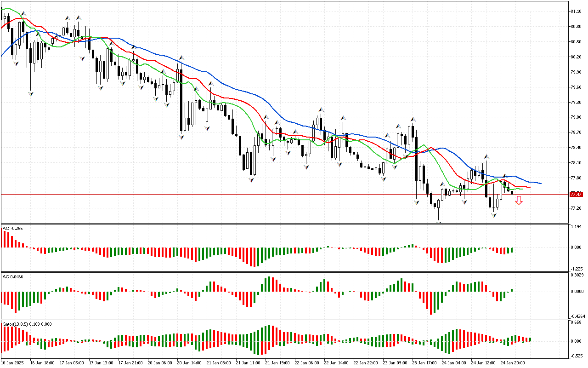Click 23 Jan 17:00 on the time axis
Image resolution: width=588 pixels, height=368 pixels.
424,363
